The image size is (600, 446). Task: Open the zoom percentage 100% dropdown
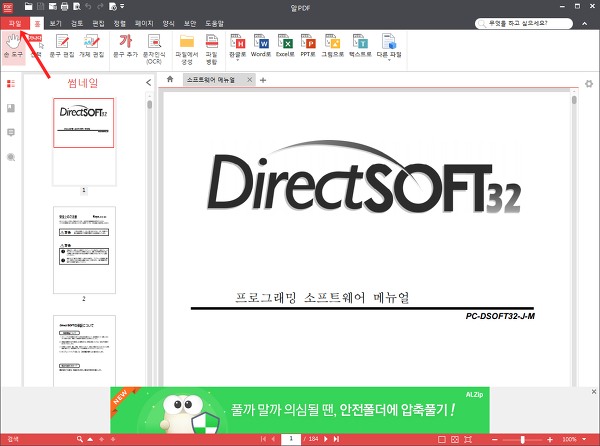click(584, 439)
